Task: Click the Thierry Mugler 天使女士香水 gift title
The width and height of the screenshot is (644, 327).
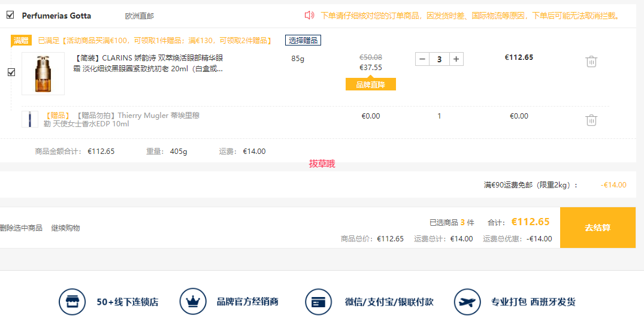Action: (122, 120)
